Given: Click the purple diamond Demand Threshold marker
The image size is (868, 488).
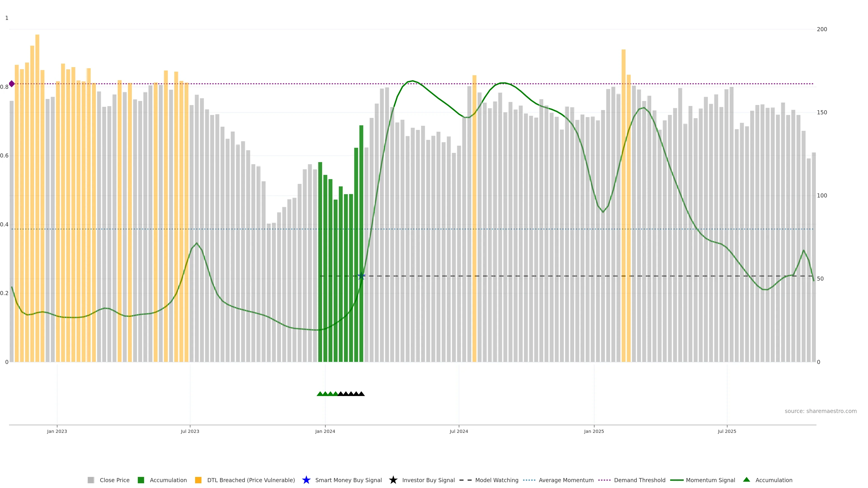Looking at the screenshot, I should [x=12, y=84].
